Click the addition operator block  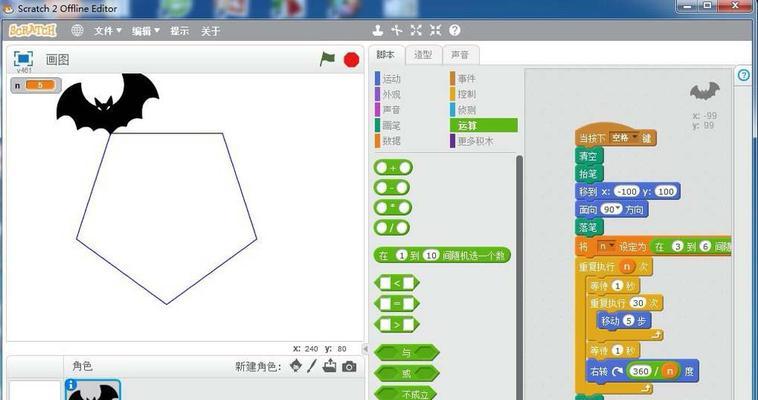pos(393,168)
